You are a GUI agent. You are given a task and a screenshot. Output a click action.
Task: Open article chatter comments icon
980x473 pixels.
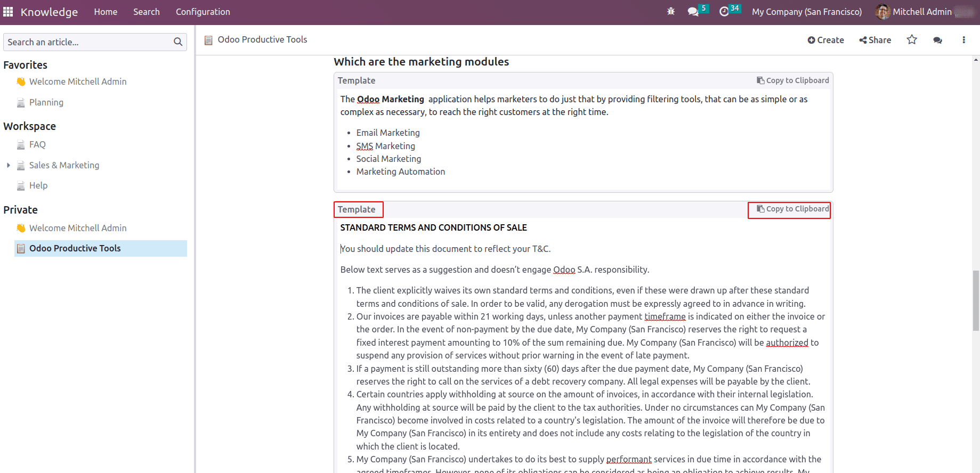938,40
